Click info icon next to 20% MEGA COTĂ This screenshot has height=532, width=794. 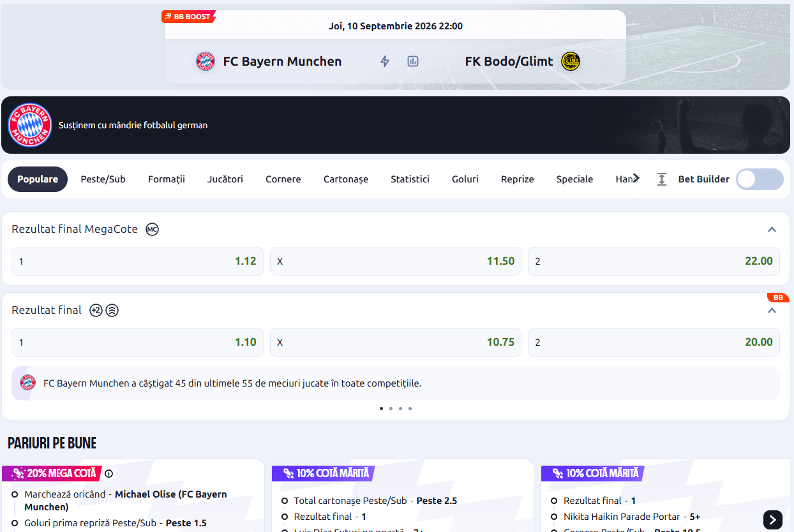pyautogui.click(x=109, y=473)
